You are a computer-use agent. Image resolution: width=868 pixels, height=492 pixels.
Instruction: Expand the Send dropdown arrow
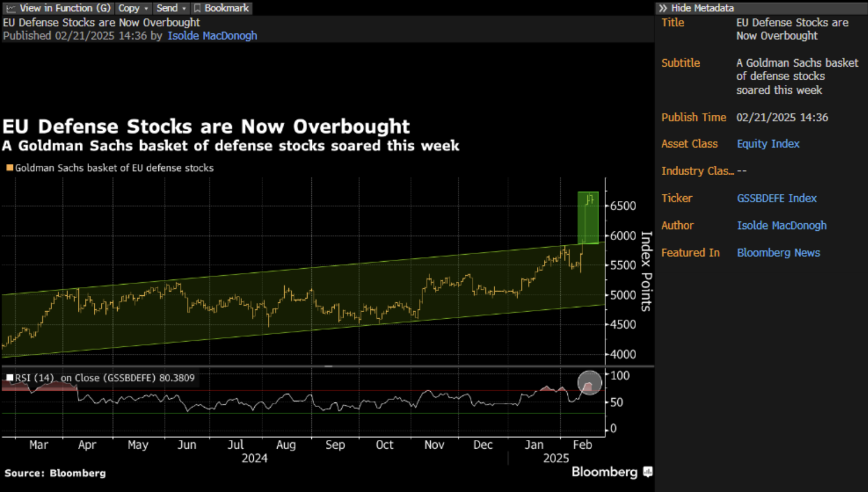(184, 9)
